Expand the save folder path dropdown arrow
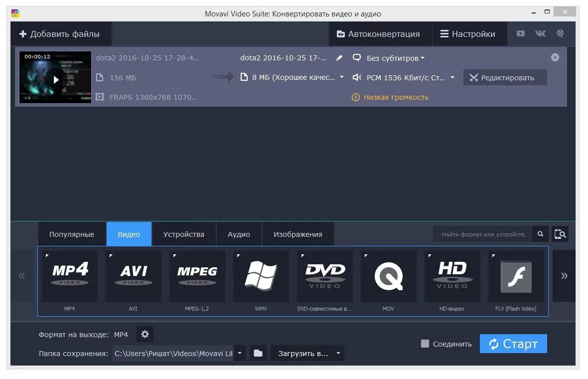This screenshot has width=588, height=379. click(240, 353)
